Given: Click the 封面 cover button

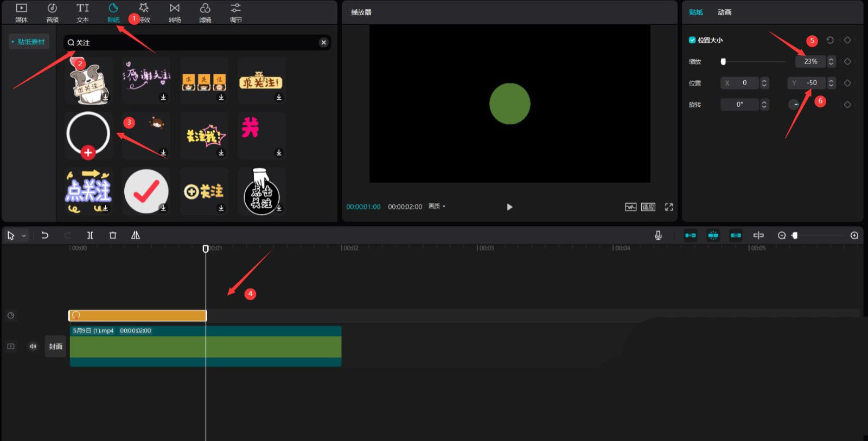Looking at the screenshot, I should point(55,346).
